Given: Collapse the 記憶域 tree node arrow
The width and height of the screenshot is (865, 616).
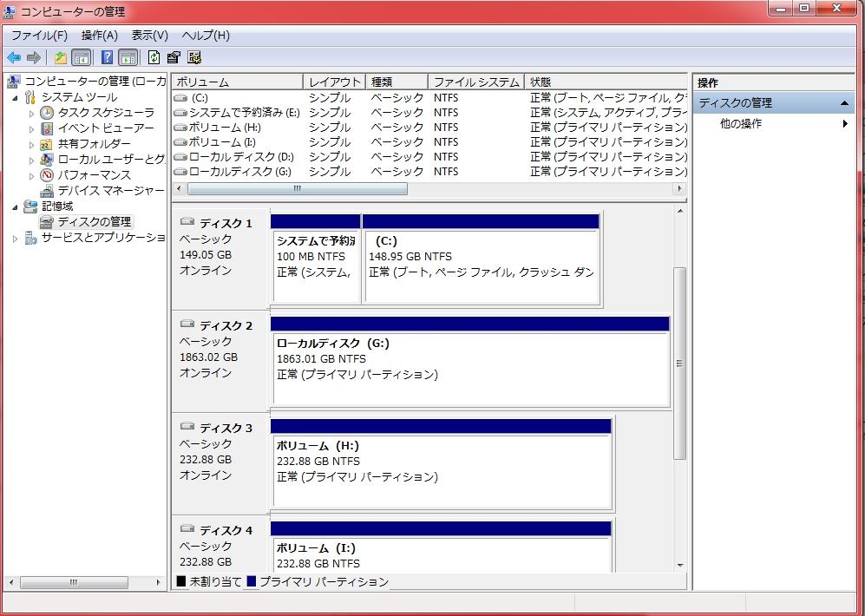Looking at the screenshot, I should 15,206.
